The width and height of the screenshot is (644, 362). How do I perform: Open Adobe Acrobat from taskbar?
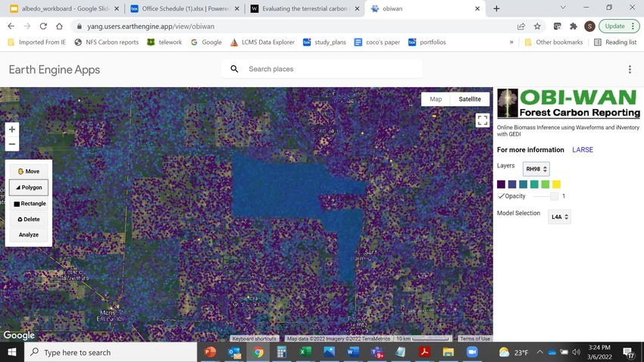(424, 352)
